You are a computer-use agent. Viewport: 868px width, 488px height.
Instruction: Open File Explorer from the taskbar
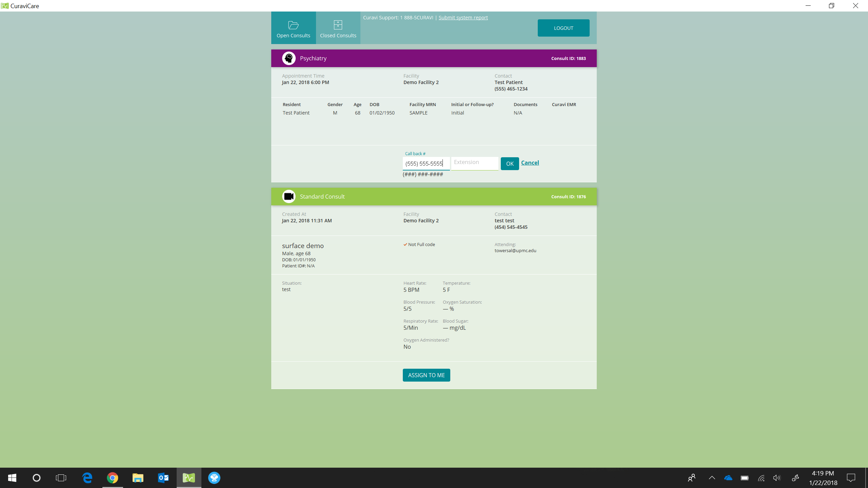[x=138, y=478]
